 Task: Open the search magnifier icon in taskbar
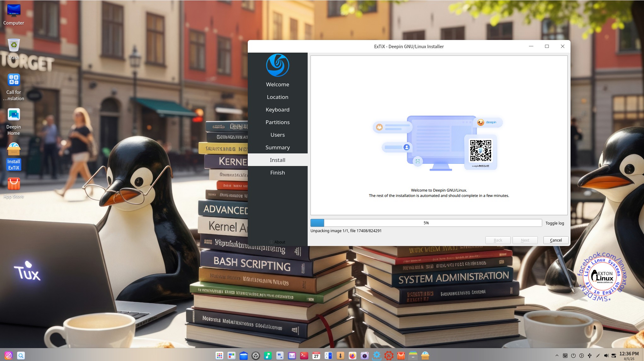21,355
